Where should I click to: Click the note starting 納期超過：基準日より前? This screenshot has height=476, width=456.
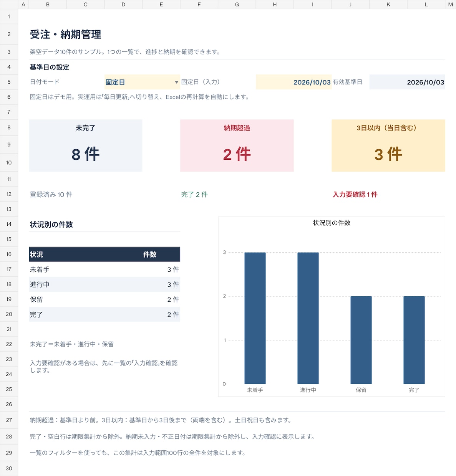[x=161, y=420]
